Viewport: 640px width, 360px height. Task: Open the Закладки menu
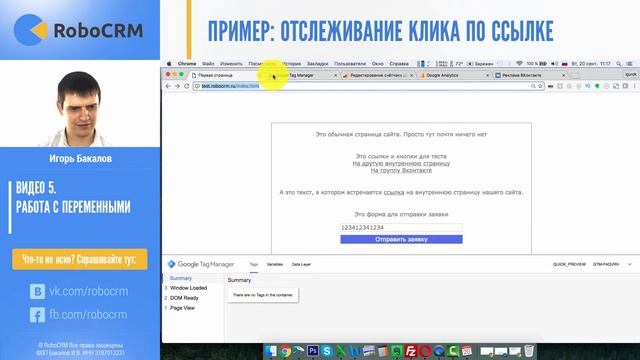tap(318, 64)
